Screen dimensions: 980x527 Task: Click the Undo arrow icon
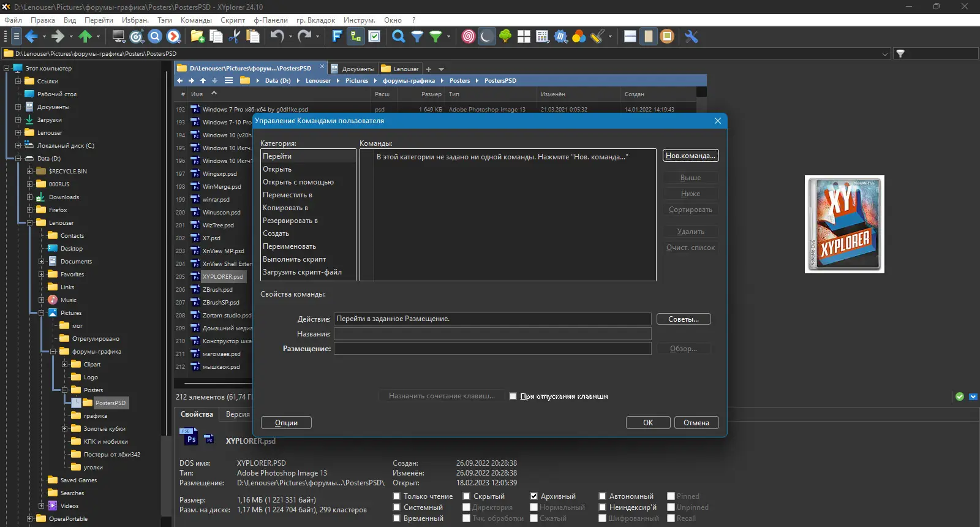277,37
